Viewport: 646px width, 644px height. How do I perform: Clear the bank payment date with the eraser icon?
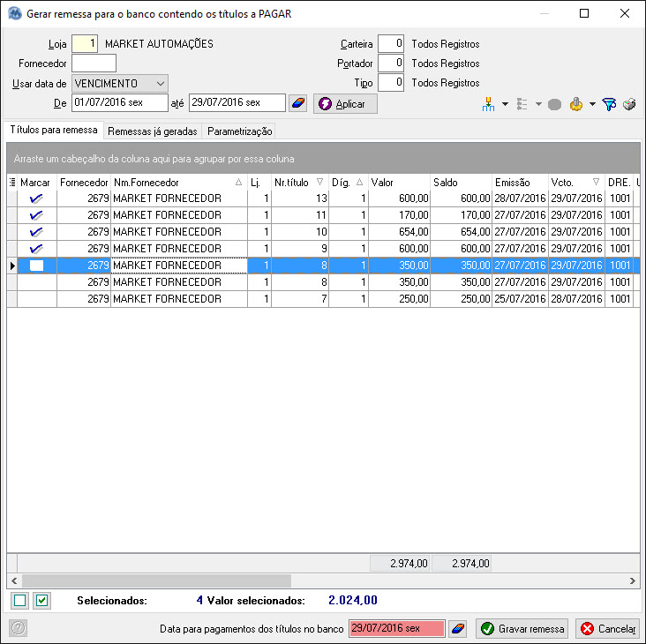tap(458, 628)
